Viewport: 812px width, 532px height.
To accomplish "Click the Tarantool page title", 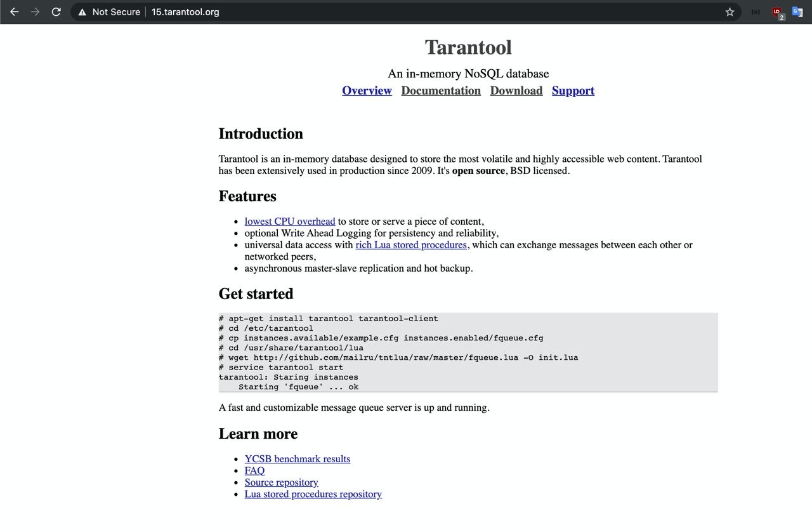I will click(x=468, y=48).
